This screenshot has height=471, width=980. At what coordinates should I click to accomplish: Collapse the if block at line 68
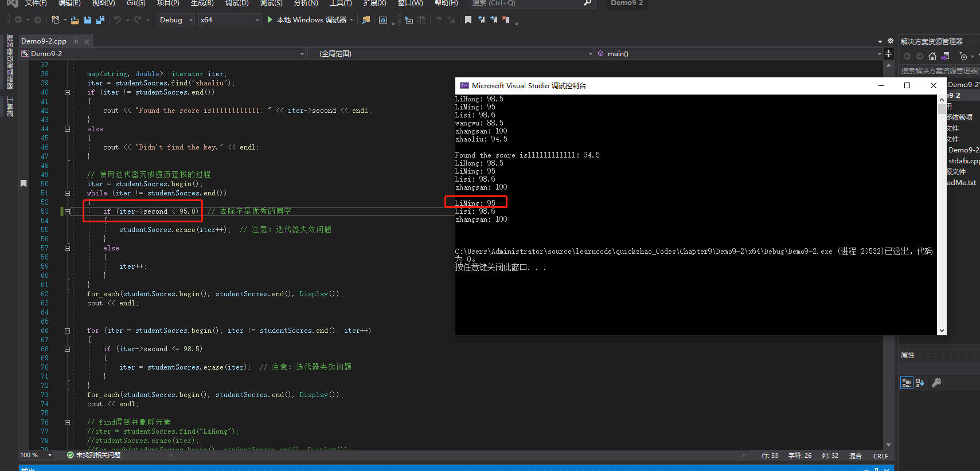[67, 349]
